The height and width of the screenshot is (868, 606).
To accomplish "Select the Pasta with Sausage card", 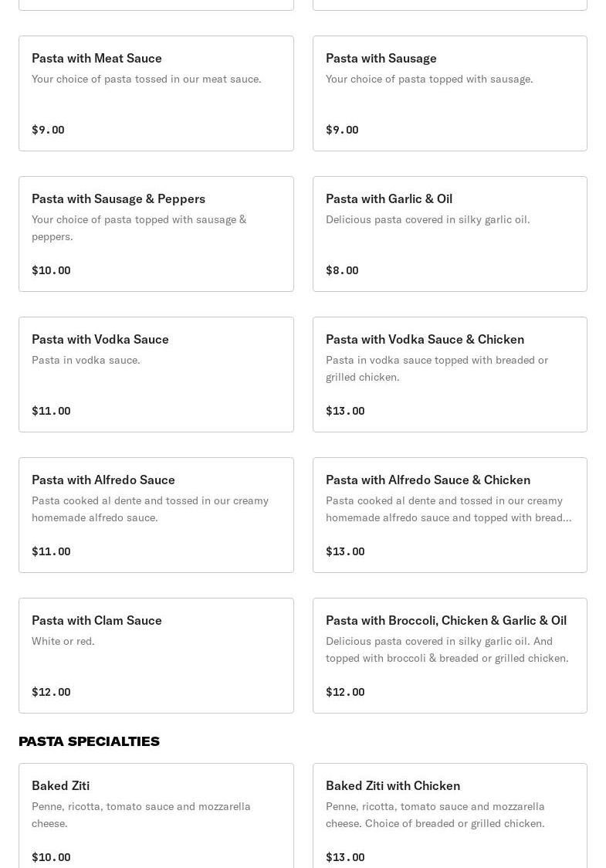I will pyautogui.click(x=449, y=93).
